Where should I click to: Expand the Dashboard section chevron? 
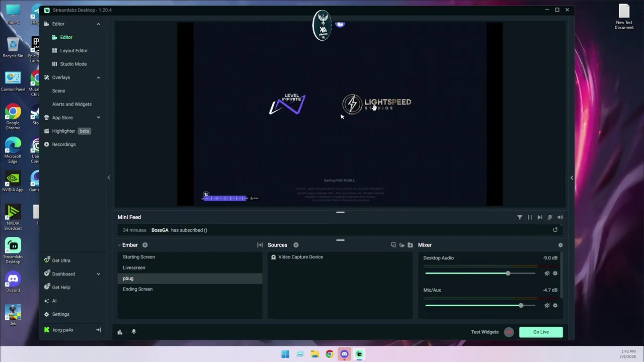pos(99,274)
